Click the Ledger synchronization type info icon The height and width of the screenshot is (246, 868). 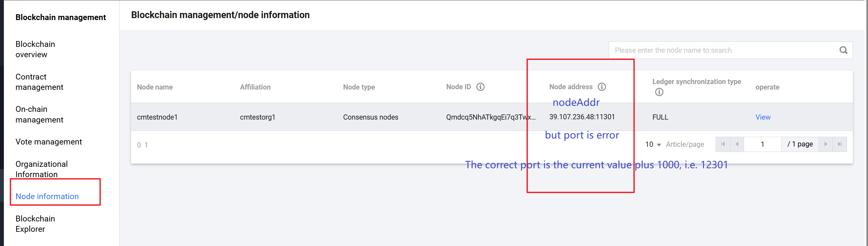coord(659,92)
